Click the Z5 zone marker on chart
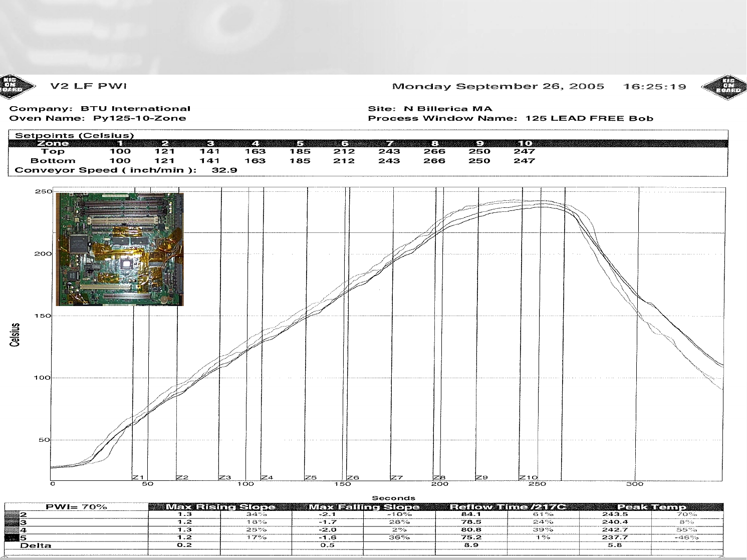 click(x=311, y=477)
